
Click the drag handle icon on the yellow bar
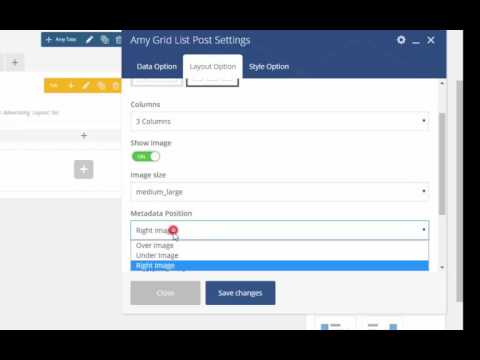pos(53,86)
